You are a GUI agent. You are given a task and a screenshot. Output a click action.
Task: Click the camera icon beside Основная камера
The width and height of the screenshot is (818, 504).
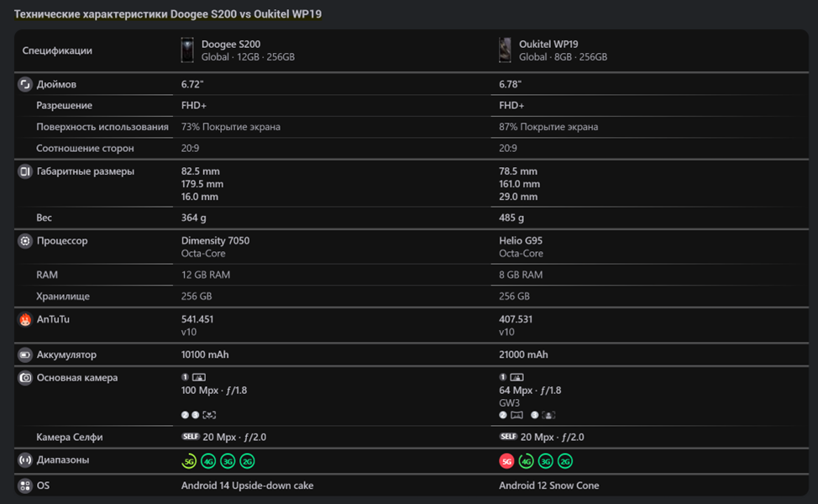pos(25,378)
